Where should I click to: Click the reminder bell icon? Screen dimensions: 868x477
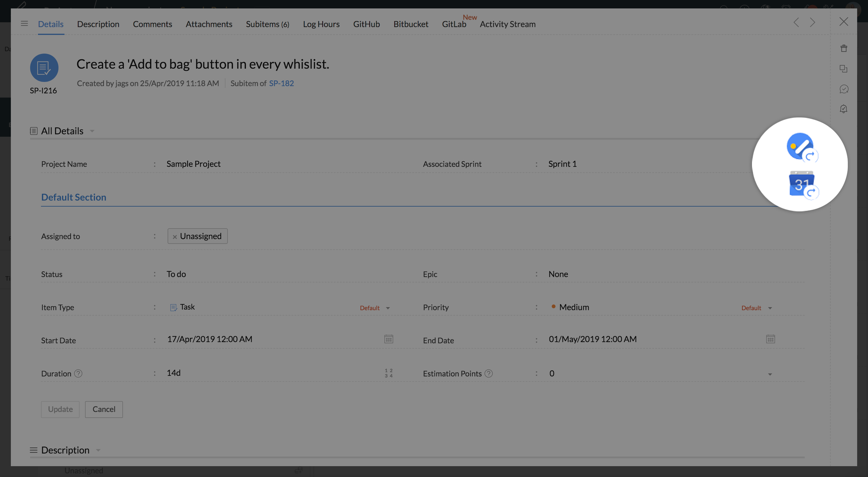pos(843,109)
